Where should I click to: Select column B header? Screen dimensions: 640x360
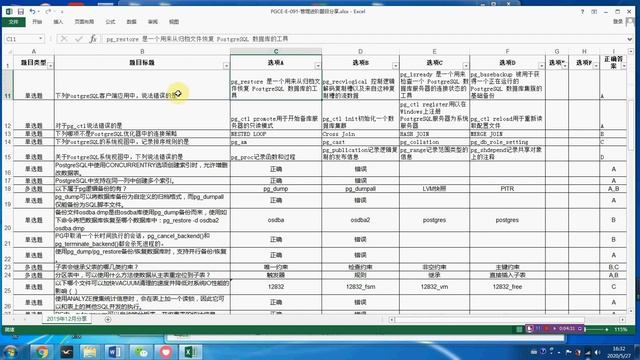142,51
